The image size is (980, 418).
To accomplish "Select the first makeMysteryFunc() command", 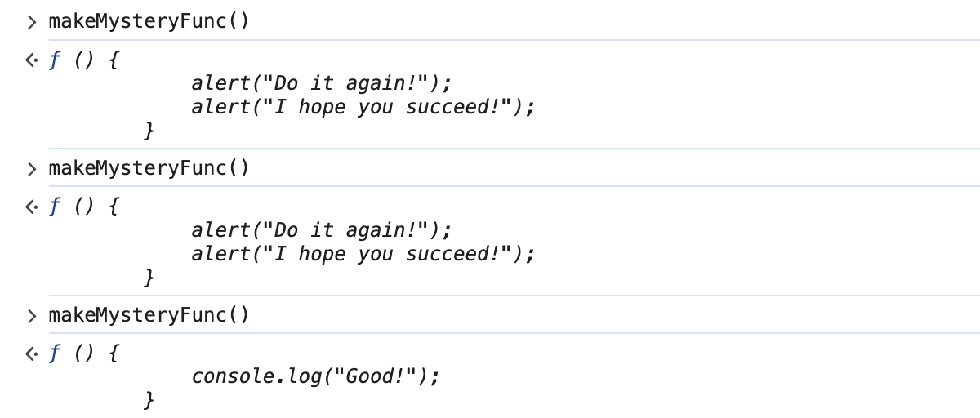I will [x=149, y=21].
